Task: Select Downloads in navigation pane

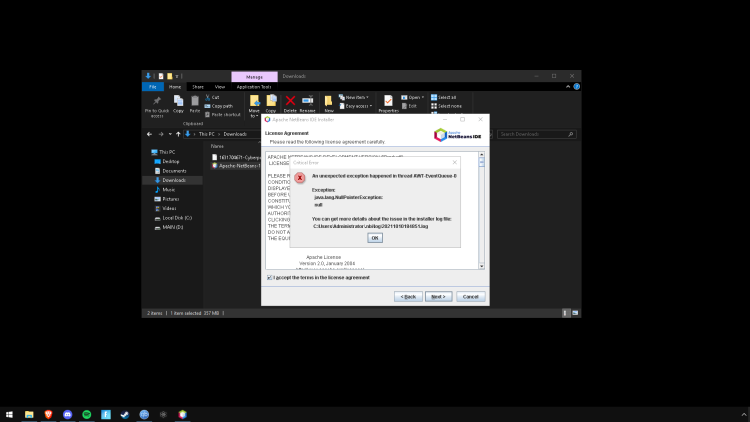Action: (174, 180)
